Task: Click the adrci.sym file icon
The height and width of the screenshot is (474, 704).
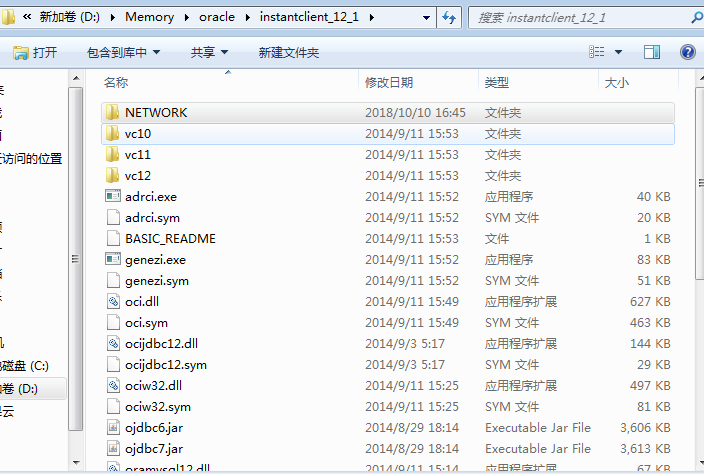Action: point(113,217)
